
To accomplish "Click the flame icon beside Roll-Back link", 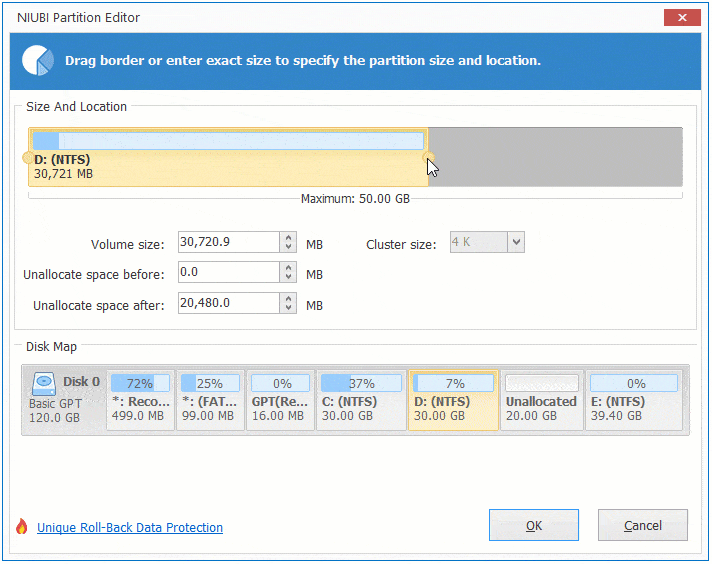I will pyautogui.click(x=22, y=527).
